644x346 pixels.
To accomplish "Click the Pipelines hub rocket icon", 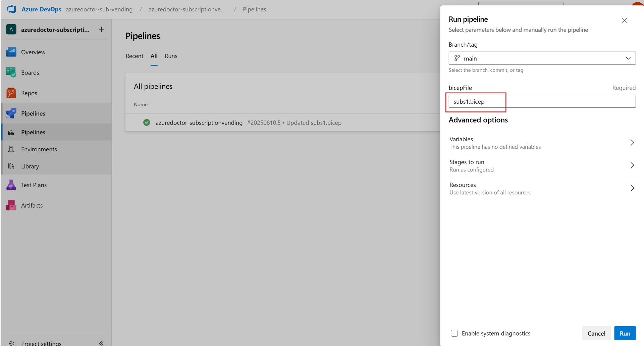I will (11, 113).
